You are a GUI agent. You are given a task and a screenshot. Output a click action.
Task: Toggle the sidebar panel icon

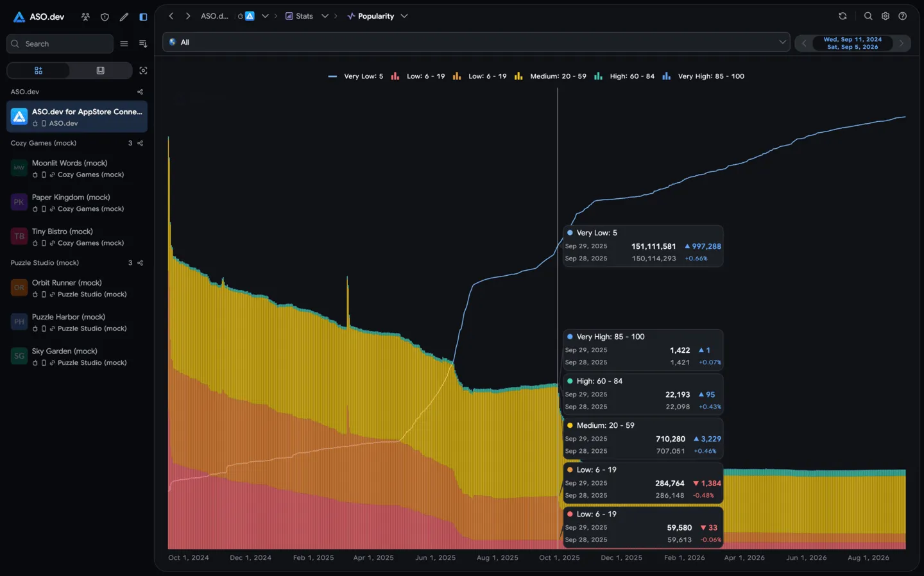tap(143, 17)
